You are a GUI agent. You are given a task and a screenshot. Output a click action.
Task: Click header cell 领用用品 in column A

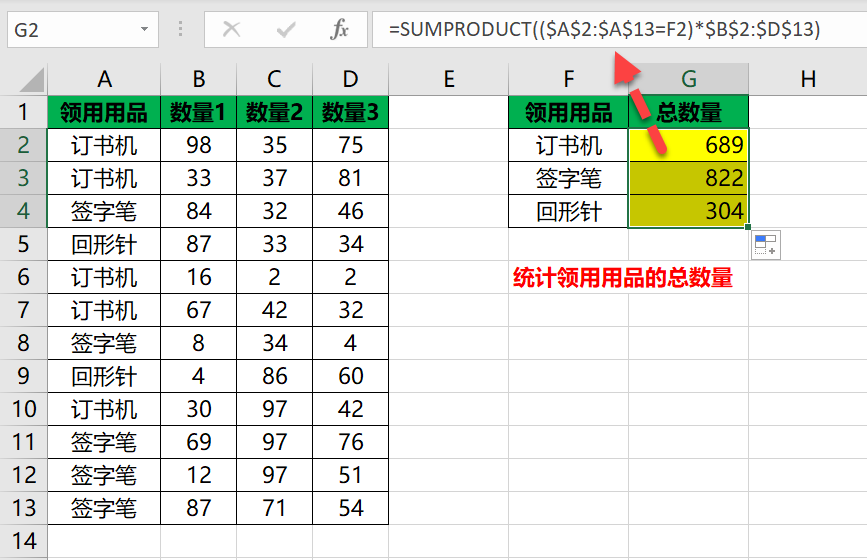[104, 112]
